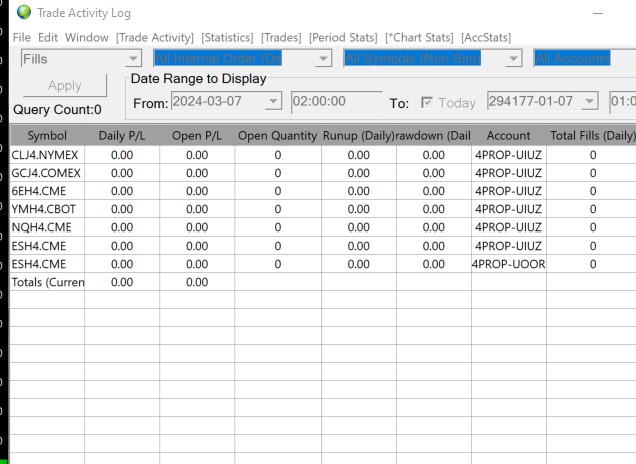
Task: Select the CLJ4.NYMEX symbol cell
Action: click(x=47, y=155)
